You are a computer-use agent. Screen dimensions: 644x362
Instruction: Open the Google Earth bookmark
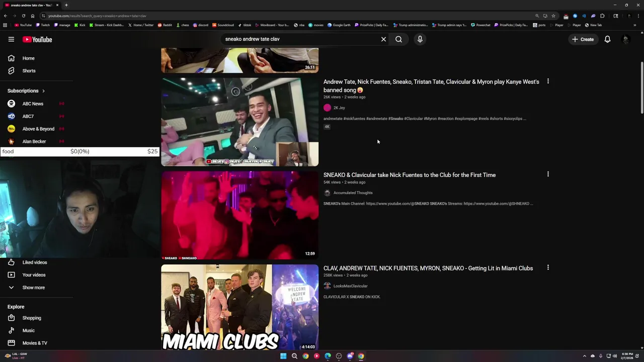[x=339, y=25]
